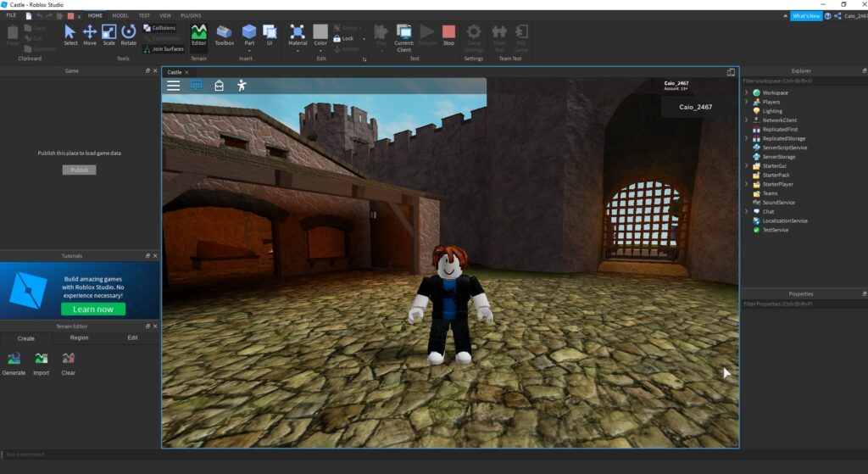Click the Filter workspace search field

804,81
